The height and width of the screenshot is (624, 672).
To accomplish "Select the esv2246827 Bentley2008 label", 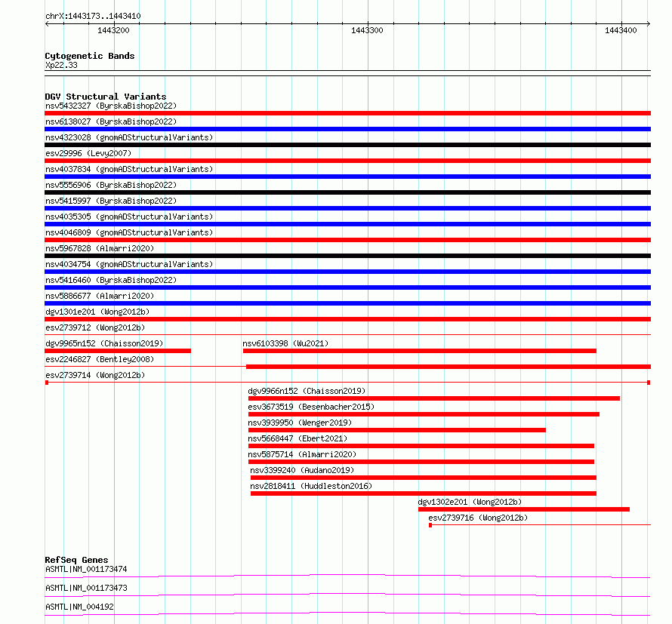I will click(x=100, y=359).
